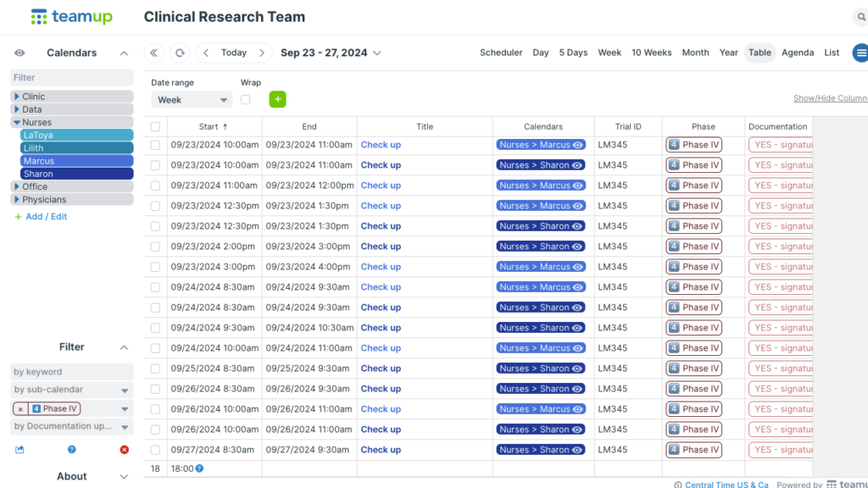The height and width of the screenshot is (488, 868).
Task: Toggle the Wrap checkbox
Action: tap(246, 100)
